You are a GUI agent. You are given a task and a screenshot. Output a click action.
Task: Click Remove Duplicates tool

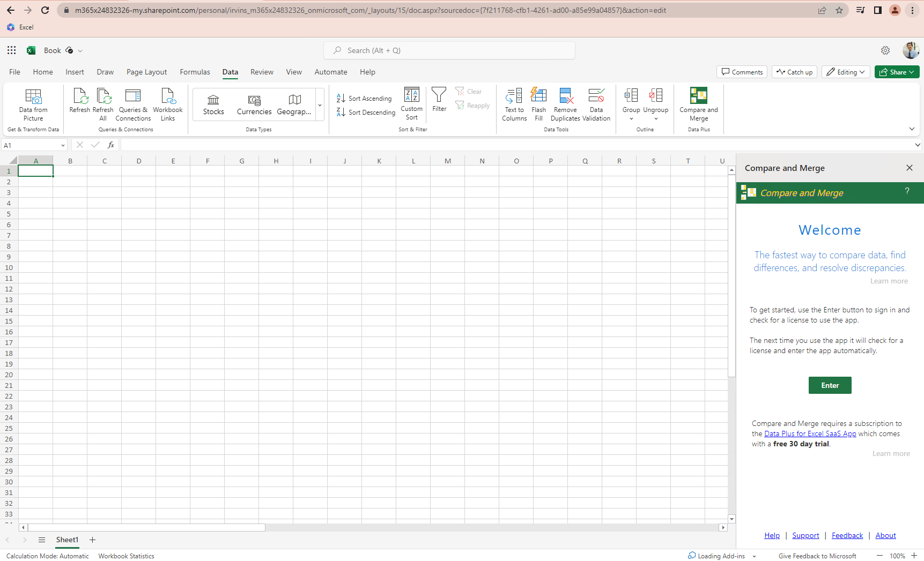pyautogui.click(x=565, y=105)
